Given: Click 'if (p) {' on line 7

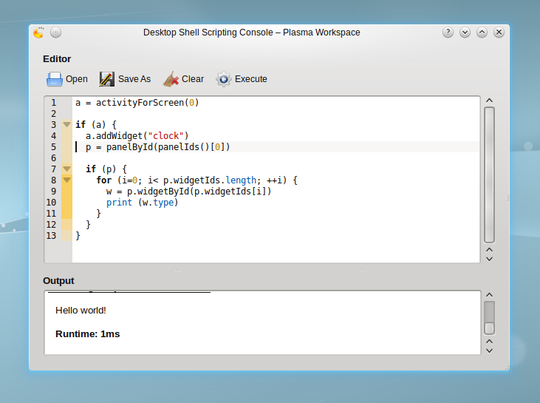Looking at the screenshot, I should point(106,169).
